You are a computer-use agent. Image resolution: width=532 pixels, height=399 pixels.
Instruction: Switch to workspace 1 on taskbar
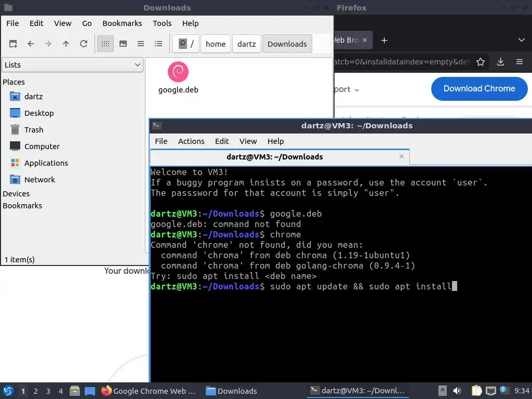click(23, 391)
